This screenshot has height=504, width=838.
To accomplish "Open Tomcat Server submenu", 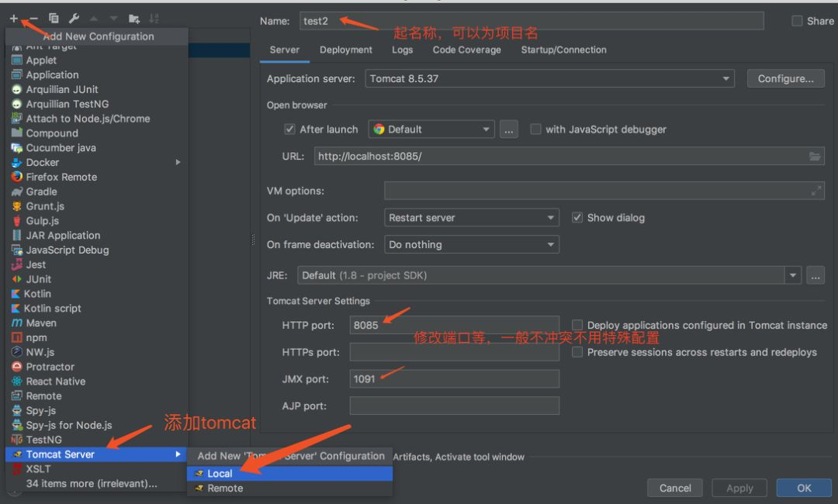I will pyautogui.click(x=96, y=454).
